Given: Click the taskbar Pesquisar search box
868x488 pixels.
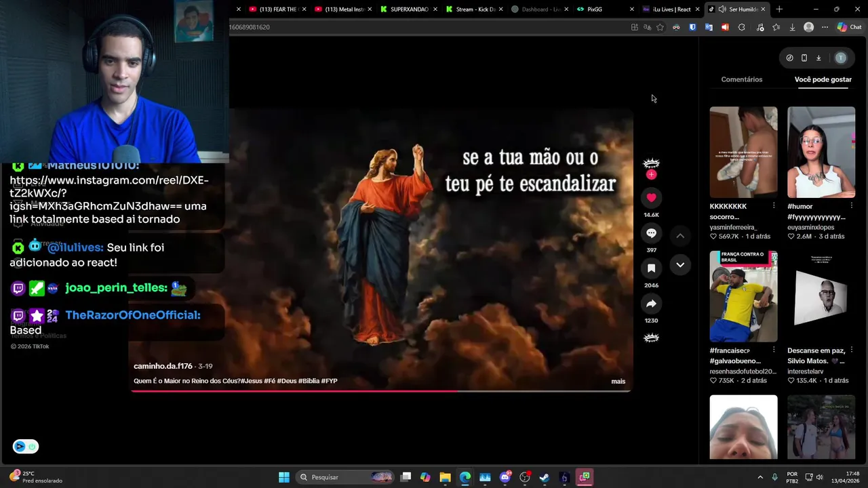Looking at the screenshot, I should point(345,477).
